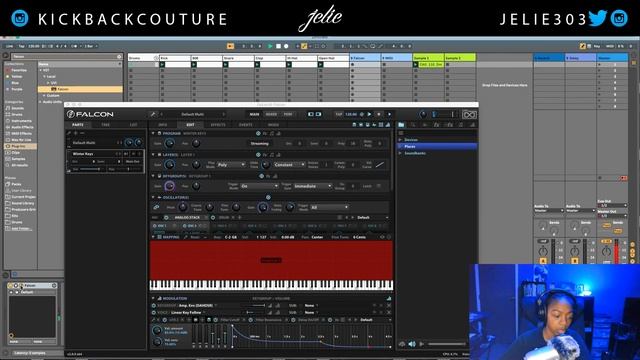The height and width of the screenshot is (360, 640).
Task: Switch to the Tree tab in Falcon
Action: click(x=105, y=124)
